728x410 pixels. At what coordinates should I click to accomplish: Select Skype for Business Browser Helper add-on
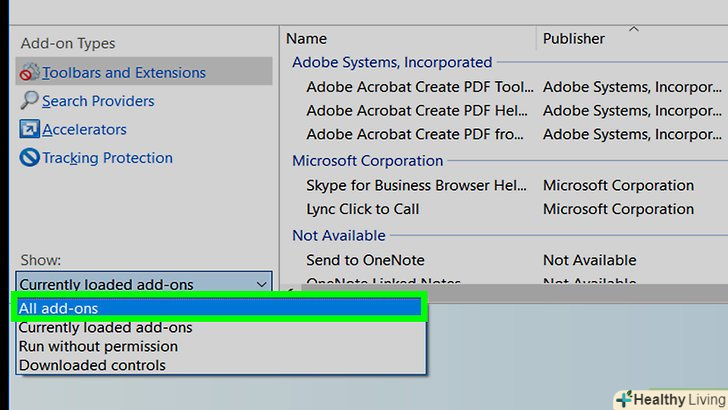(418, 185)
